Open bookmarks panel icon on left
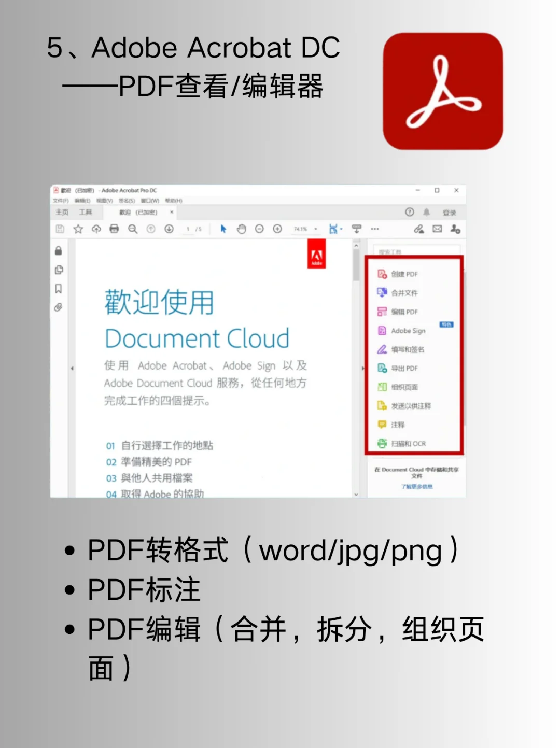The image size is (560, 748). coord(59,289)
